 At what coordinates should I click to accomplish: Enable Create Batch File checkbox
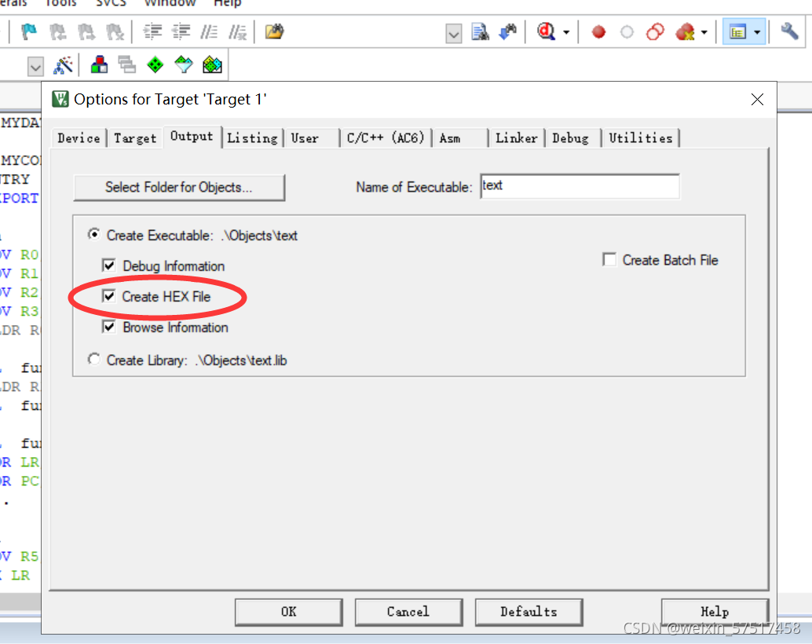(609, 260)
